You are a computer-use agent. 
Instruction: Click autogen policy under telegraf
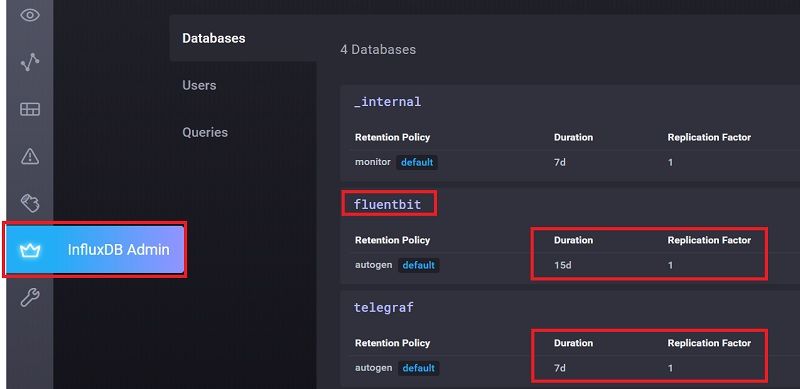tap(373, 368)
